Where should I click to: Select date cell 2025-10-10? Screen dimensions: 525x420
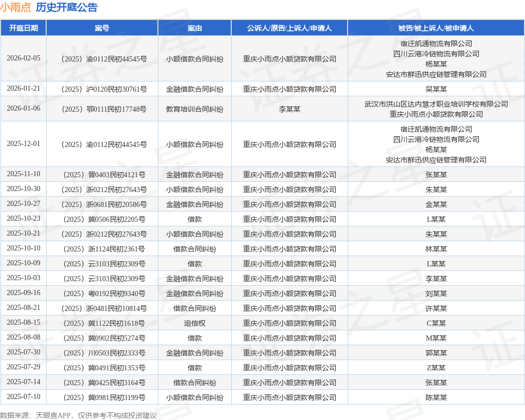pos(24,248)
